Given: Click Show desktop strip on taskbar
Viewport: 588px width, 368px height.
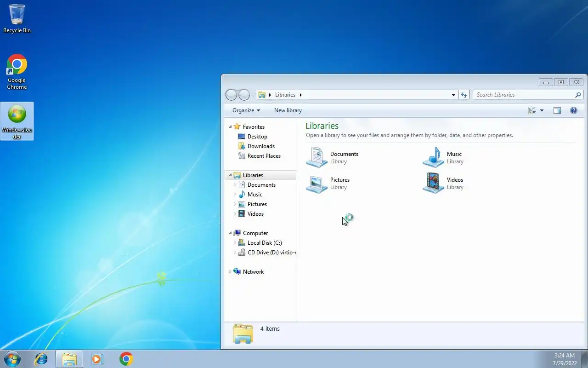Looking at the screenshot, I should [585, 359].
